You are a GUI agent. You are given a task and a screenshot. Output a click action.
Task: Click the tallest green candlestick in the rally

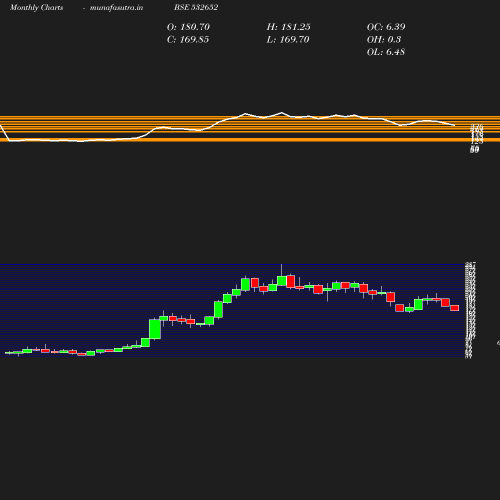(155, 329)
